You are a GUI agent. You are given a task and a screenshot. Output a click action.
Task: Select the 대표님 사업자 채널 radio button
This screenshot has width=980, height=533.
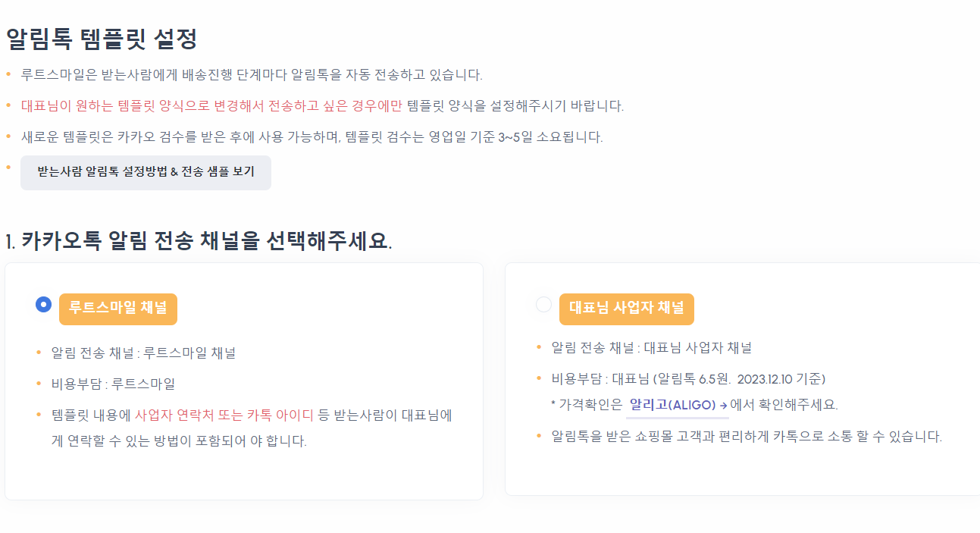tap(543, 305)
